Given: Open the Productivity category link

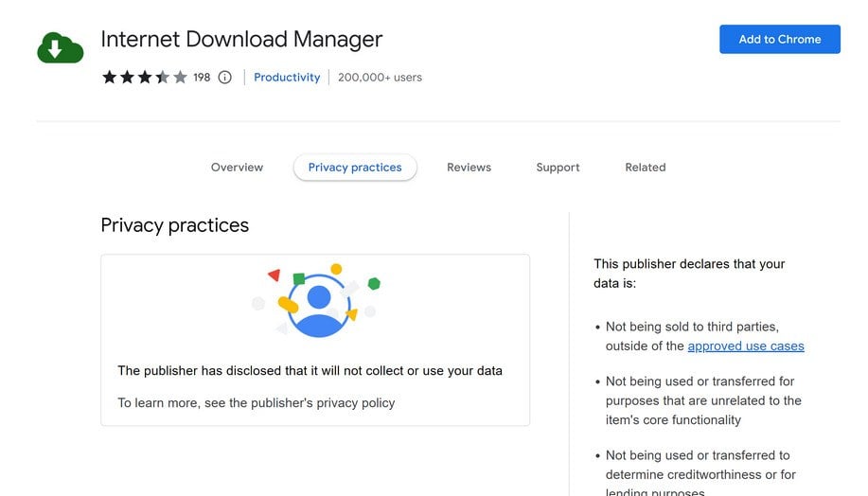Looking at the screenshot, I should coord(287,78).
